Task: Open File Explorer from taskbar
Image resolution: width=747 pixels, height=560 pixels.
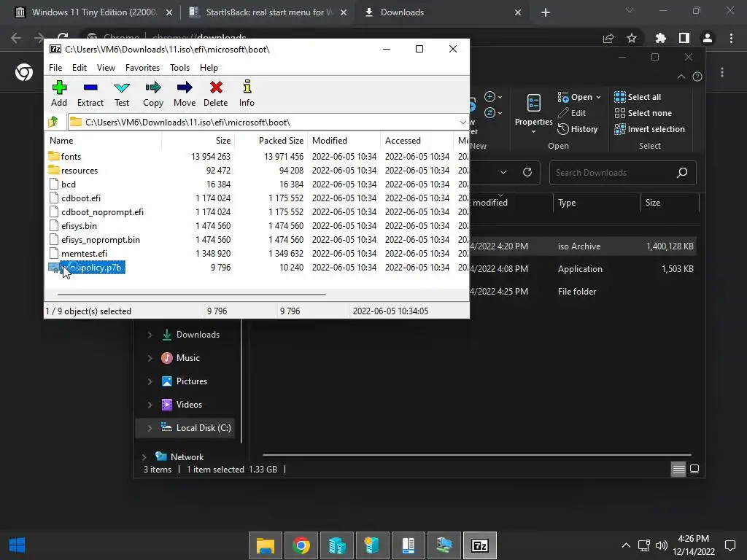Action: point(266,545)
